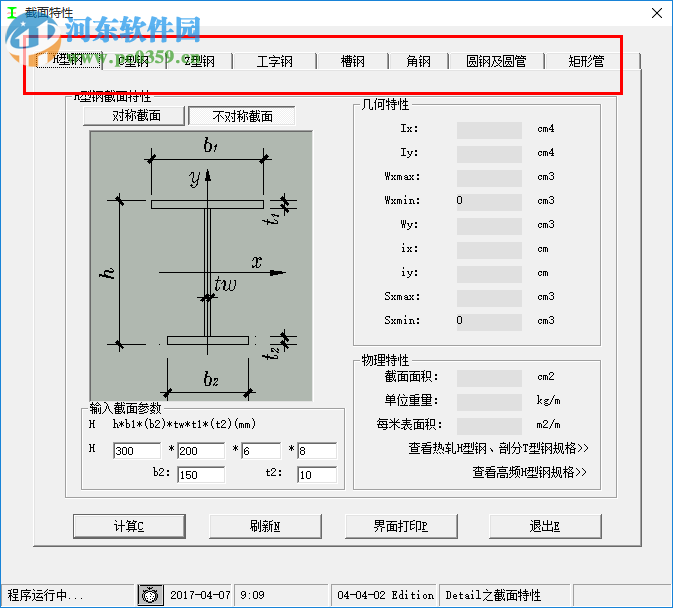Click the 单位重量 value field
The height and width of the screenshot is (608, 673).
tap(489, 402)
